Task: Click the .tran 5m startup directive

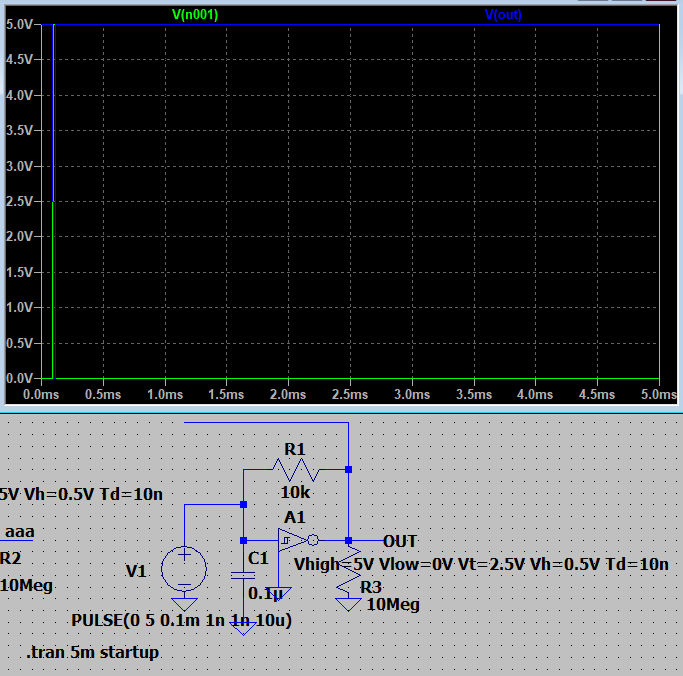Action: [x=92, y=653]
